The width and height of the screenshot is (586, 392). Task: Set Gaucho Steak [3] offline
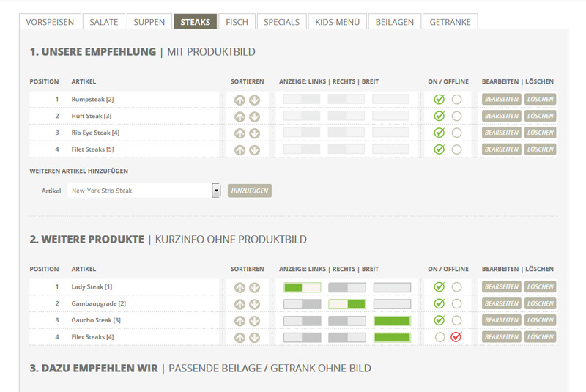click(456, 320)
